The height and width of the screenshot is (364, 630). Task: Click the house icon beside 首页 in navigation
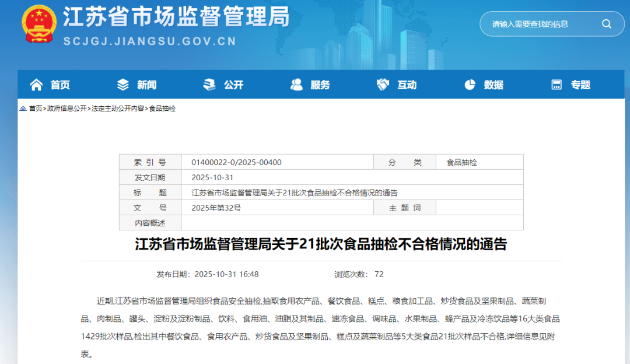(36, 85)
